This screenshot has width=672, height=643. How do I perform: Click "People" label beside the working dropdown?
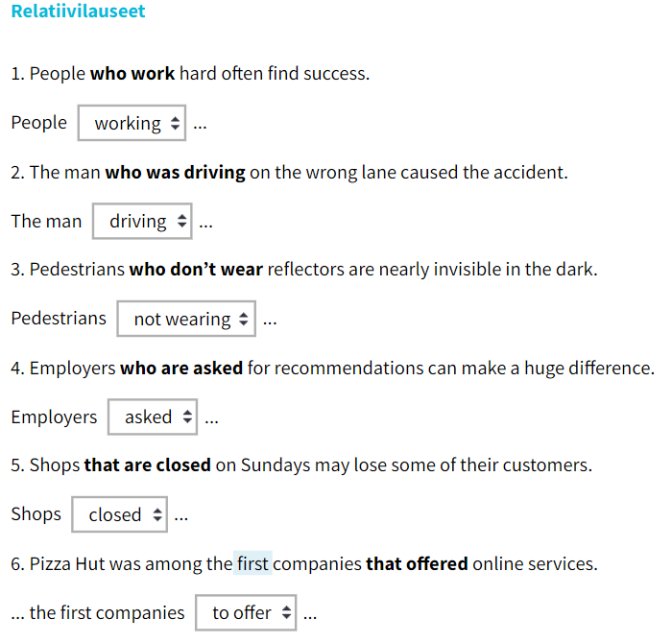pyautogui.click(x=39, y=123)
